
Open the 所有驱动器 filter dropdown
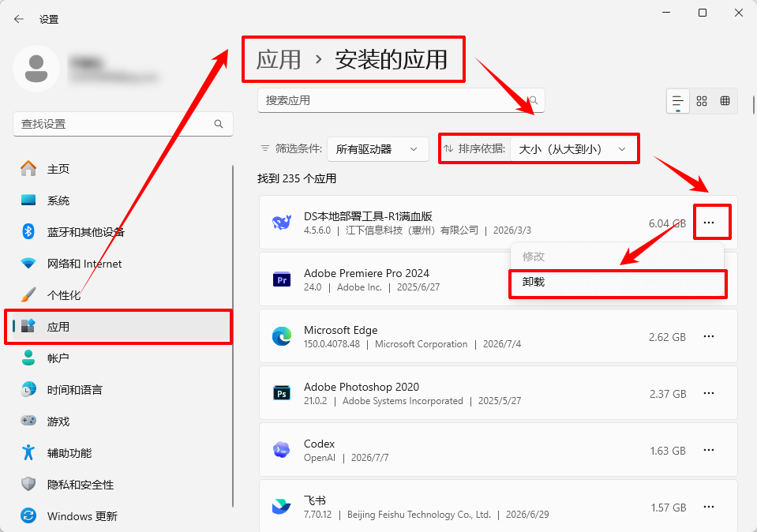click(377, 149)
